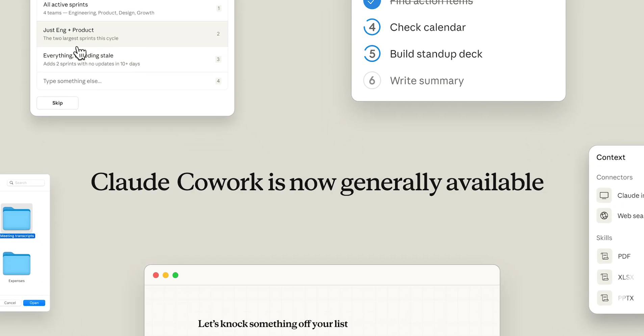The height and width of the screenshot is (336, 644).
Task: Click the 'Type something else...' field
Action: tap(132, 81)
